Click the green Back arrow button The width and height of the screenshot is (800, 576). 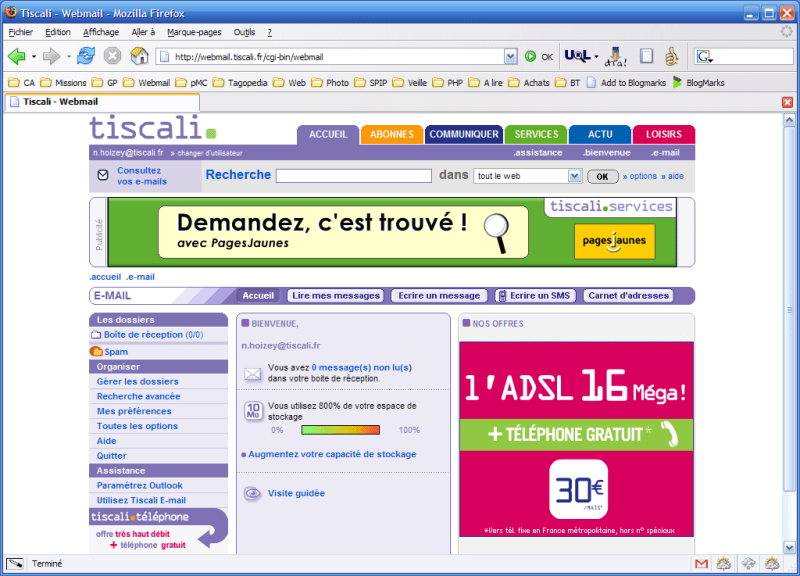click(17, 56)
